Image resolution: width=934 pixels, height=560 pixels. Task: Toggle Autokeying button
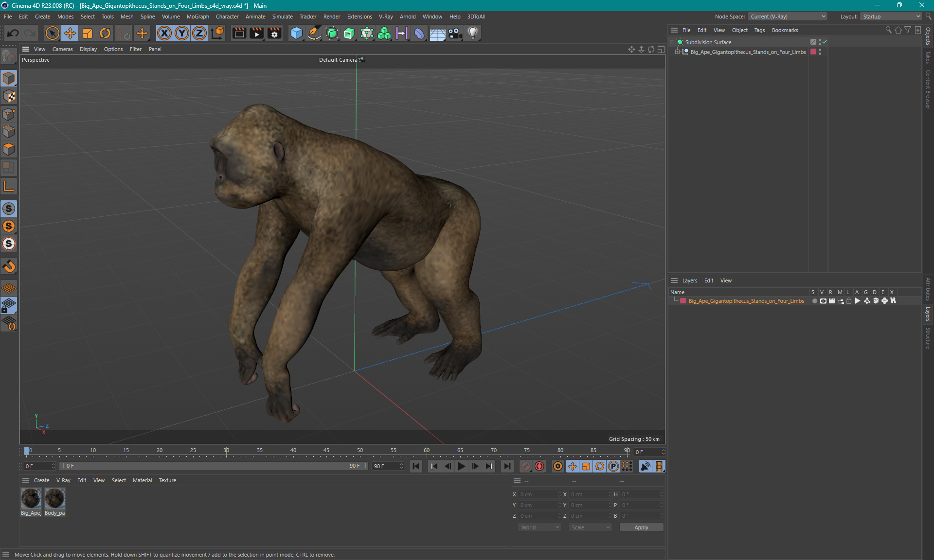coord(539,466)
